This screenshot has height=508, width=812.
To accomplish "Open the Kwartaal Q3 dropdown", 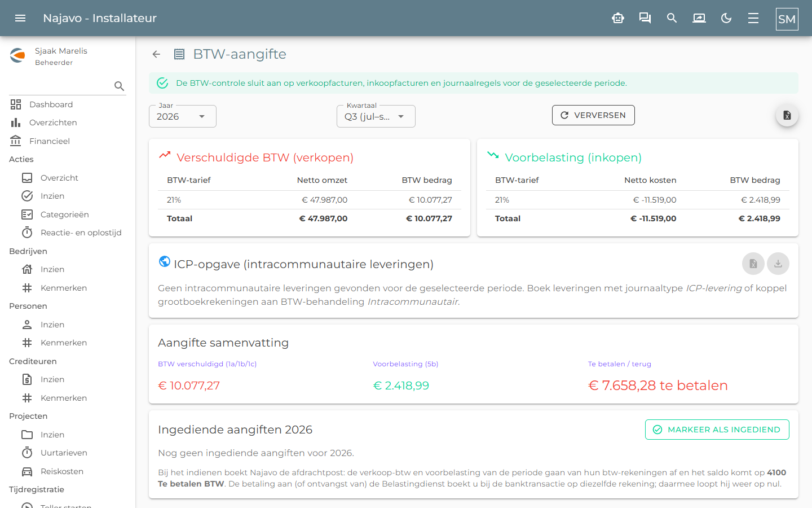I will (376, 116).
